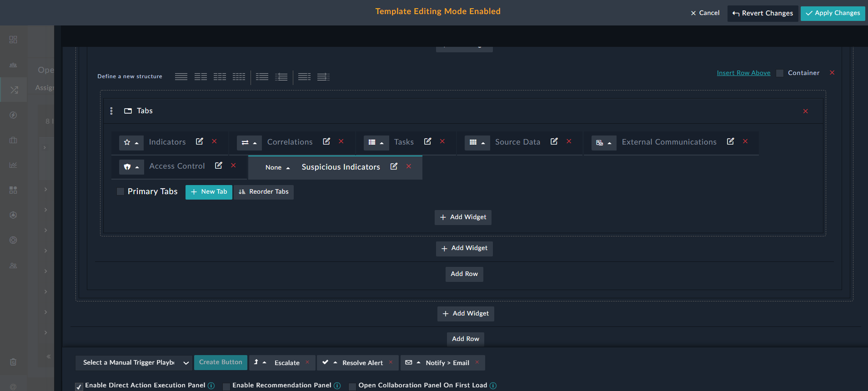This screenshot has width=868, height=391.
Task: Choose the four-column structure layout icon
Action: pos(239,76)
